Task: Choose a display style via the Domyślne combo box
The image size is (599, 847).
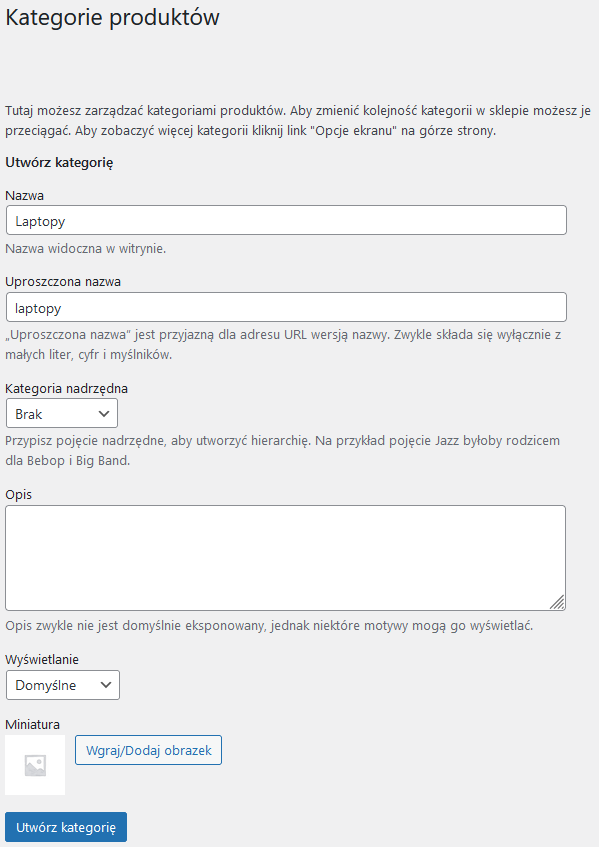Action: click(63, 685)
